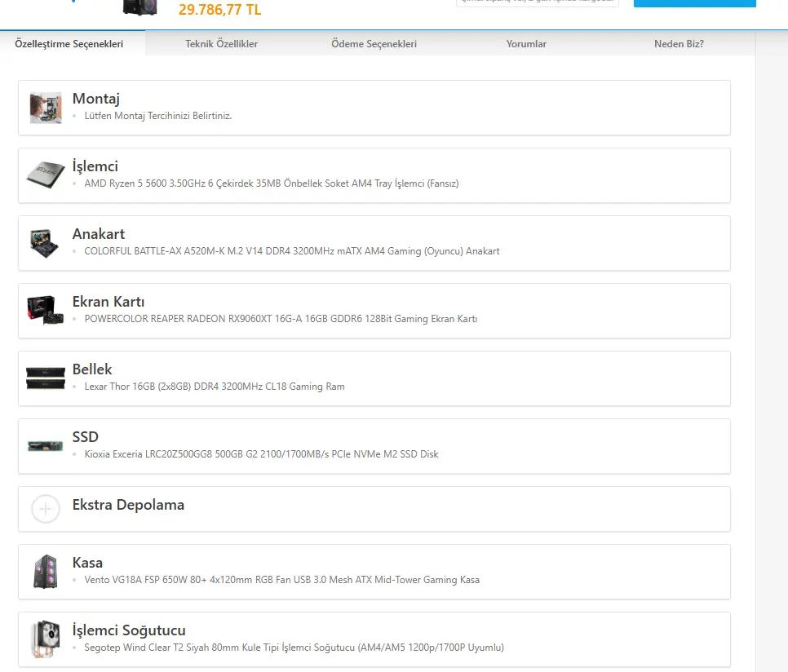Click the PowerColor graphics card image
Screen dimensions: 788x672
pos(45,311)
